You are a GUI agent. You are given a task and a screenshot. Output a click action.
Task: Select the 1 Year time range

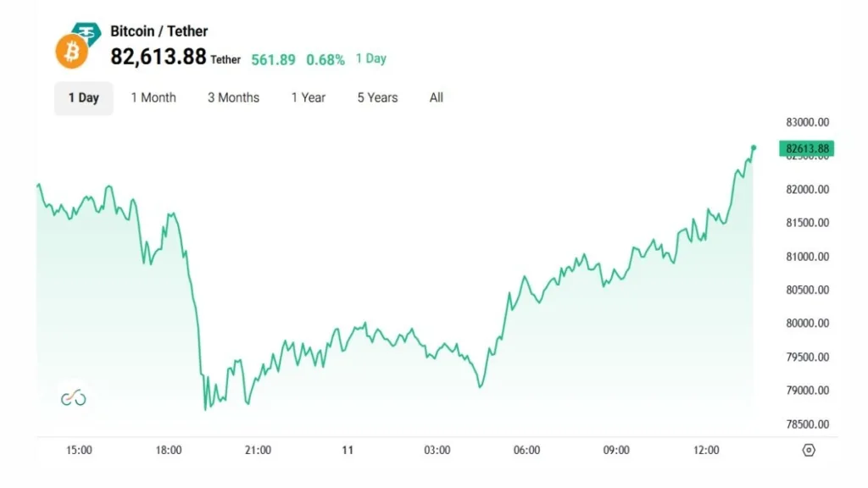309,97
